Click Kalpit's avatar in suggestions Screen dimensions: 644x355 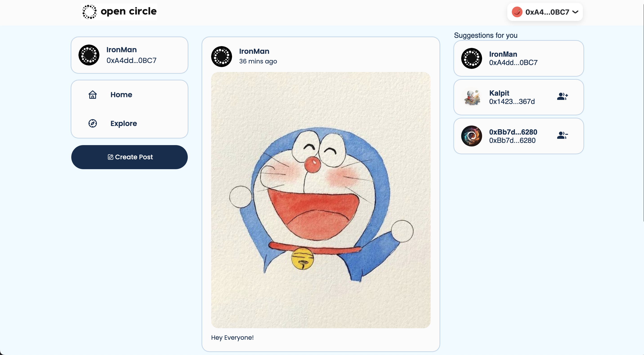click(x=472, y=97)
